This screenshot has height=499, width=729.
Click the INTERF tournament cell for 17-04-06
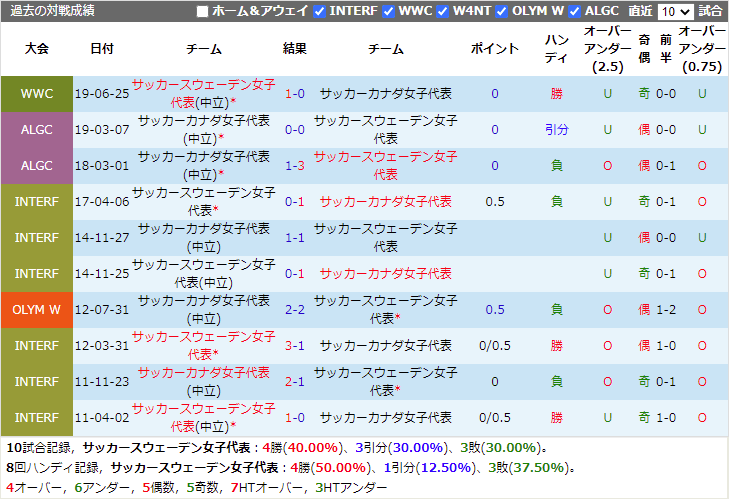(x=37, y=202)
